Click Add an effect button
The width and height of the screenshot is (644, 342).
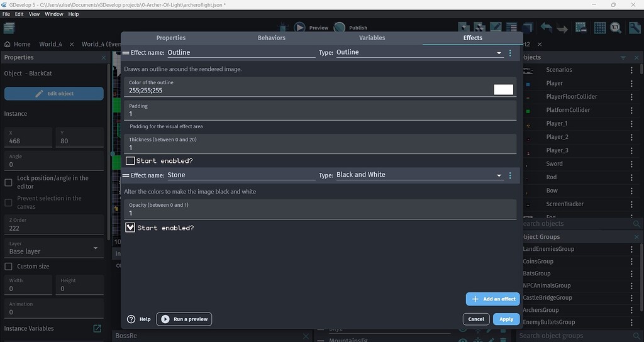click(x=493, y=299)
